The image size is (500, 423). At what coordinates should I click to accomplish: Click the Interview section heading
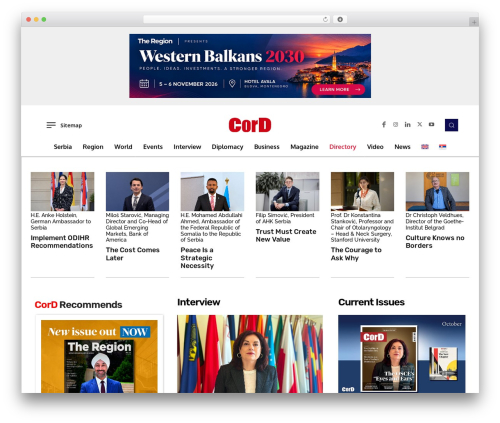(199, 302)
